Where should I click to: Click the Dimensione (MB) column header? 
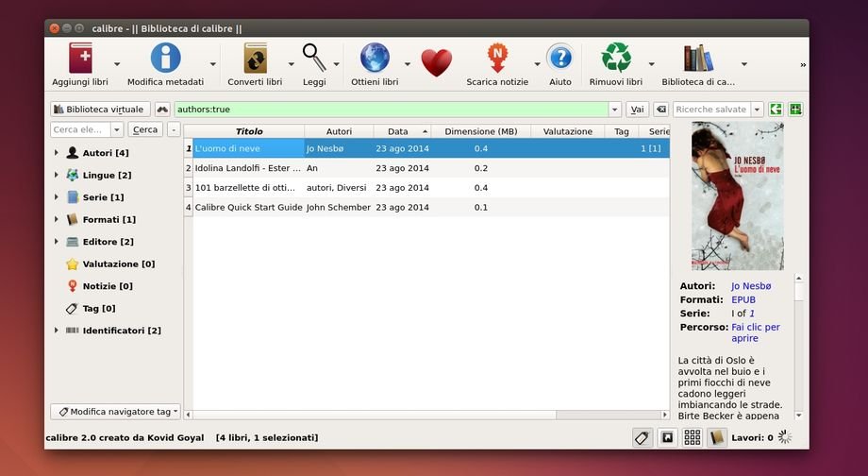coord(480,131)
